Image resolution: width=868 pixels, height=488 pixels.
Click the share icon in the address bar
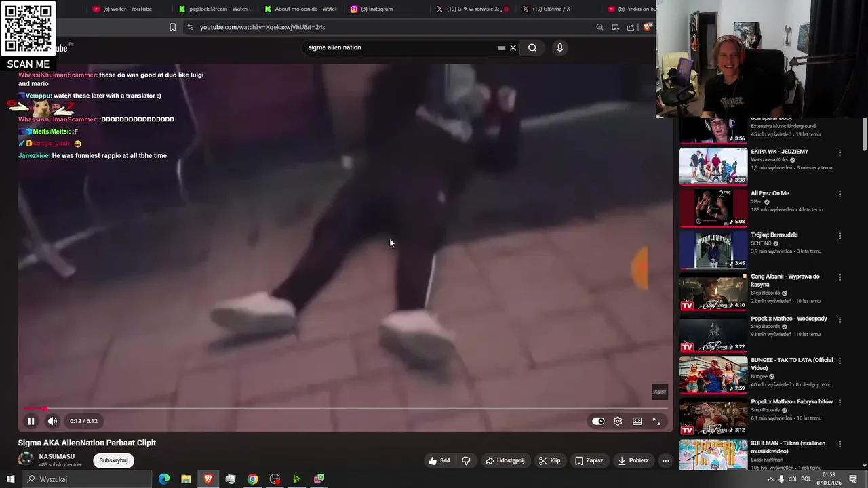(x=631, y=27)
